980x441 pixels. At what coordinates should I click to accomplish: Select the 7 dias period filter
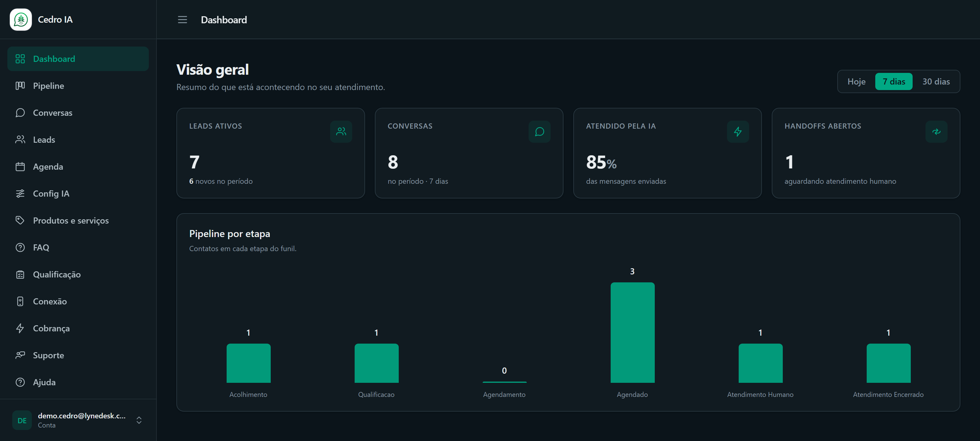pos(894,81)
